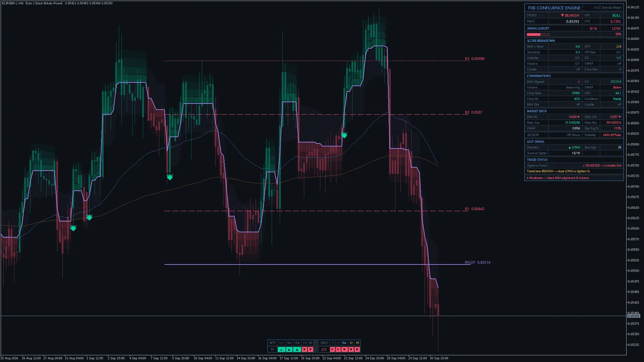Screen dimensions: 644x362
Task: Click the 4h red down-arrow cell
Action: (x=310, y=350)
